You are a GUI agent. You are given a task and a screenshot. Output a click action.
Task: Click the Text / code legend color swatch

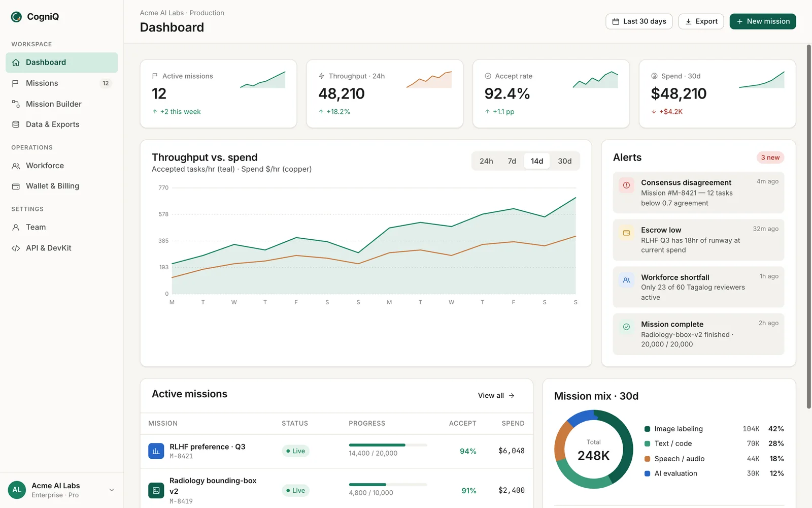tap(647, 444)
